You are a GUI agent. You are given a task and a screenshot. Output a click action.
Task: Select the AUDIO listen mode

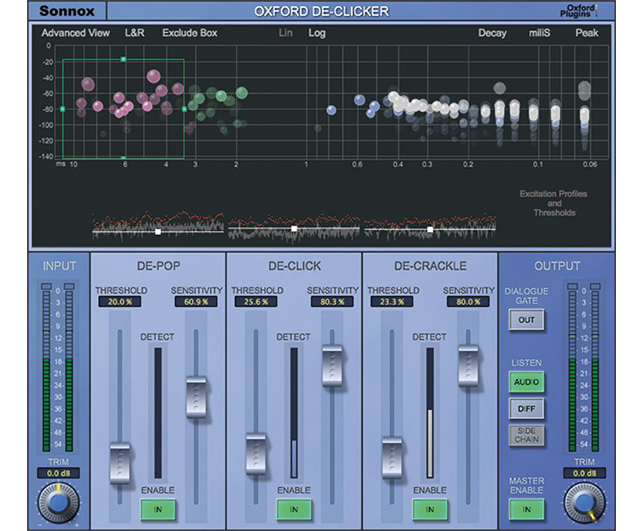tap(527, 382)
